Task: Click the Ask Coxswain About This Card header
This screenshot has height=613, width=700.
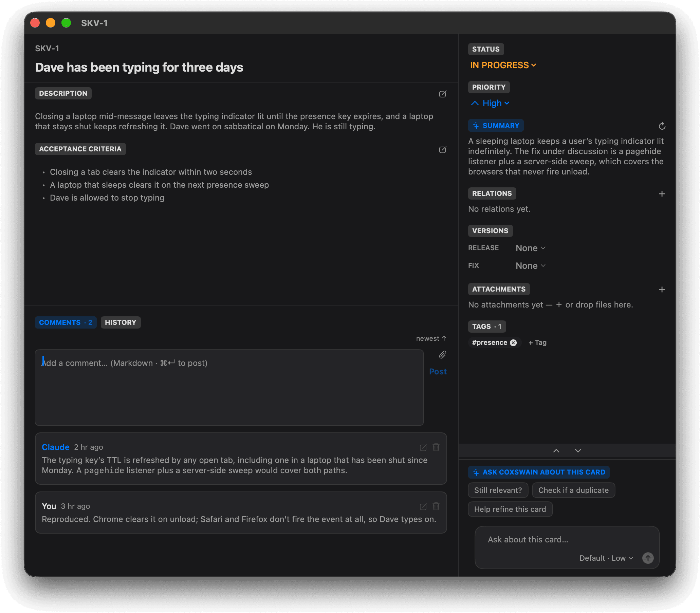Action: click(538, 472)
